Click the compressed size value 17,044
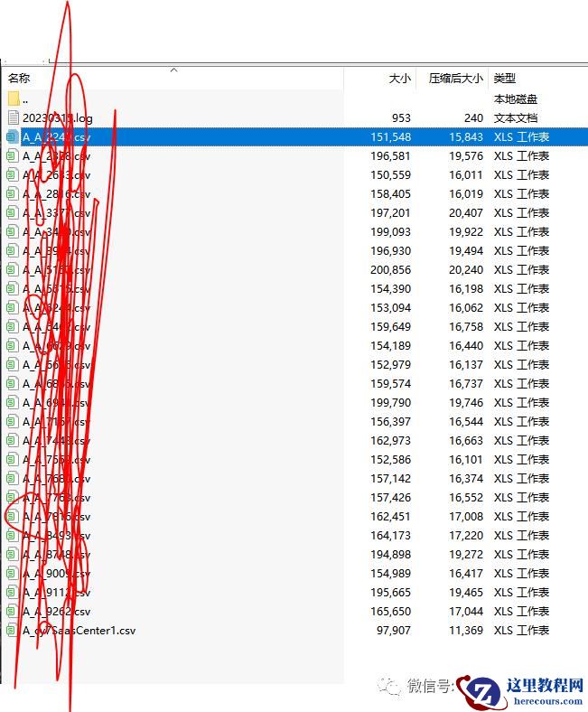 [466, 611]
